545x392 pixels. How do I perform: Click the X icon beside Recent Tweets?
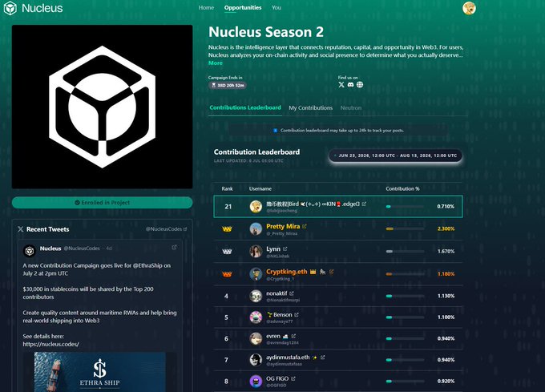[x=21, y=229]
